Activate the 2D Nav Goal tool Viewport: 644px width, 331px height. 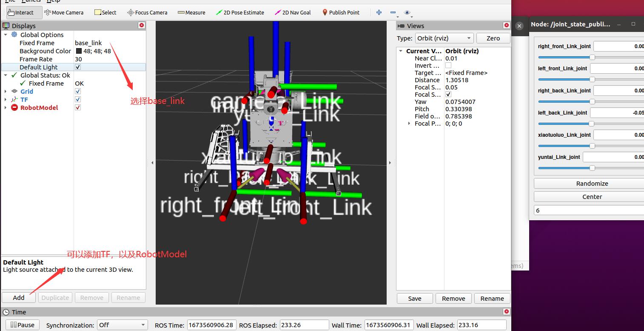(293, 12)
